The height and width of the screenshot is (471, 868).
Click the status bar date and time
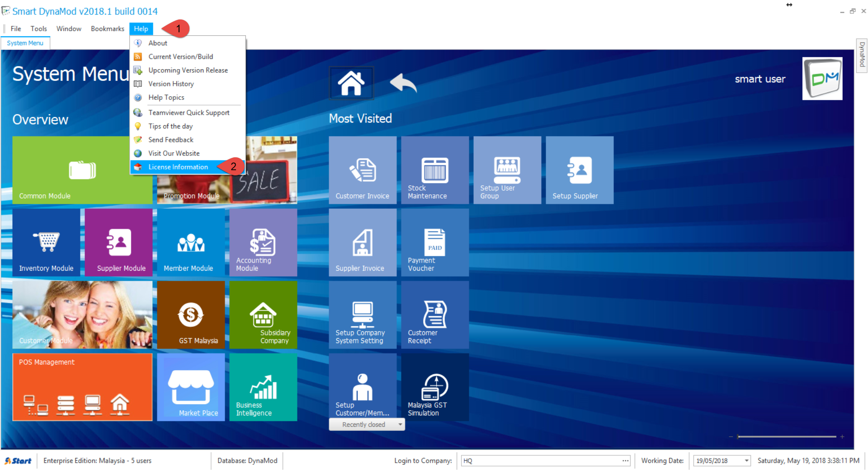pos(808,461)
